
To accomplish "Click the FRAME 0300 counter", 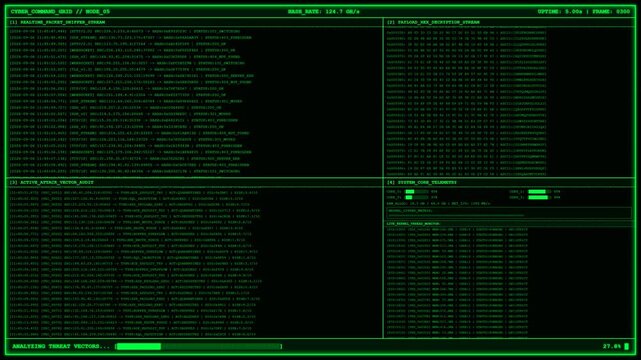I will pos(611,11).
